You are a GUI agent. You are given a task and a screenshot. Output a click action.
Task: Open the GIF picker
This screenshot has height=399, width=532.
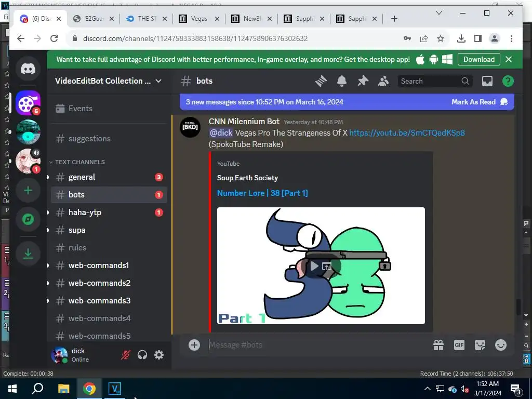[x=459, y=345]
